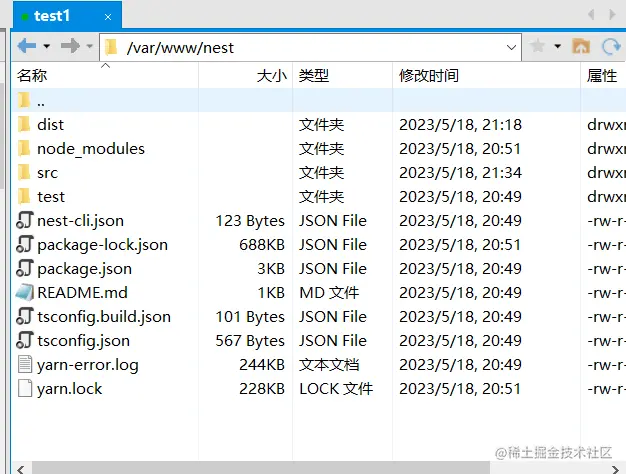This screenshot has width=626, height=474.
Task: Click the forward navigation arrow
Action: click(70, 46)
